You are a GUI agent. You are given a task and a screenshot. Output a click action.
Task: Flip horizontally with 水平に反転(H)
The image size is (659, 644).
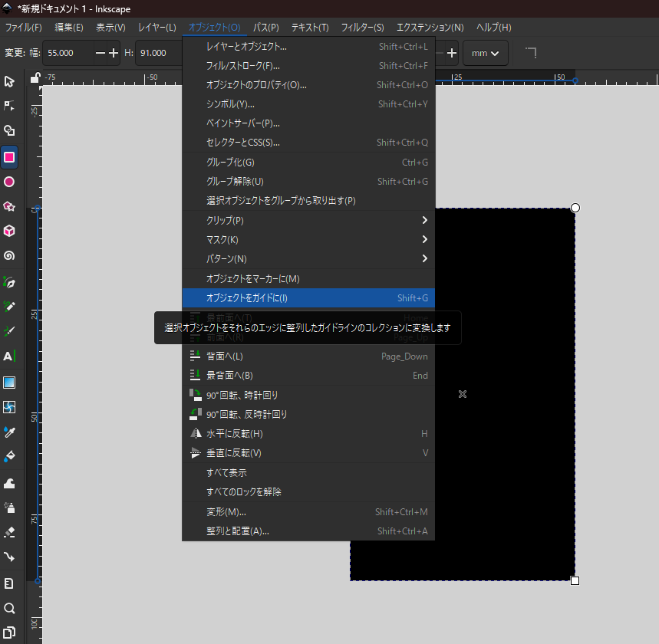tap(234, 434)
